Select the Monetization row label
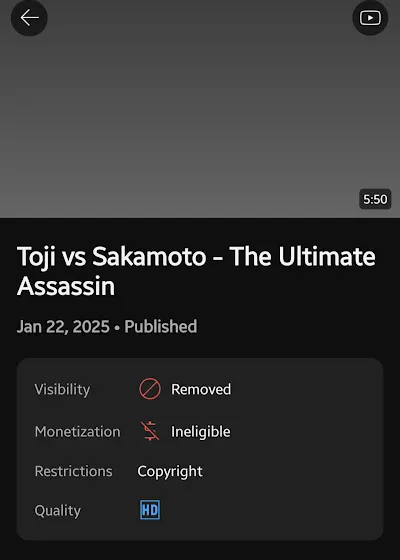Image resolution: width=400 pixels, height=560 pixels. 78,431
